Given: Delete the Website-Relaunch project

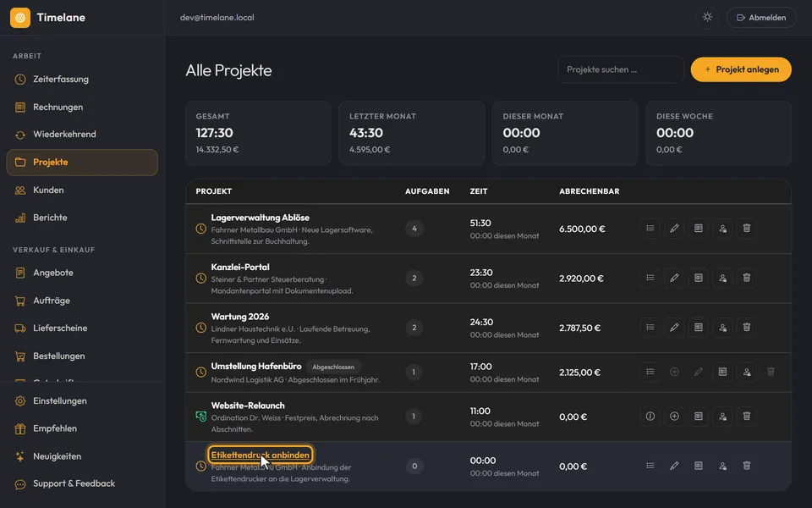Looking at the screenshot, I should (747, 417).
